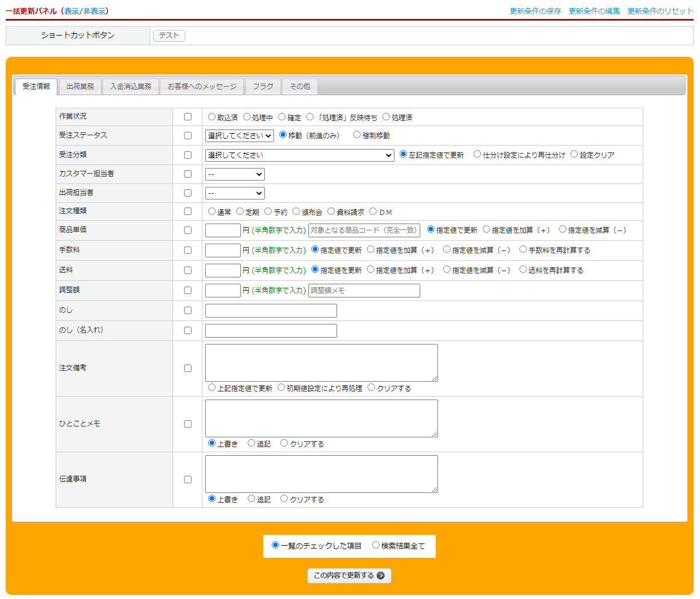This screenshot has height=599, width=700.
Task: Select 検索結果全て as update target
Action: (376, 545)
